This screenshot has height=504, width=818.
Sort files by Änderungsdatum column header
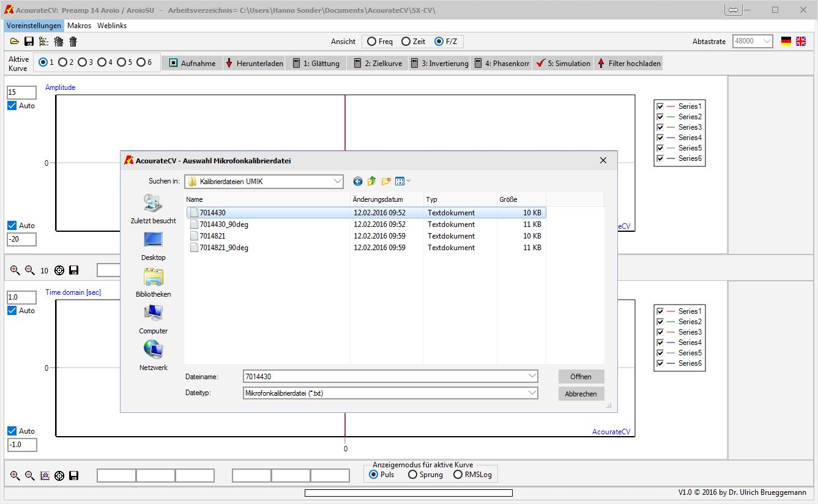pyautogui.click(x=387, y=199)
